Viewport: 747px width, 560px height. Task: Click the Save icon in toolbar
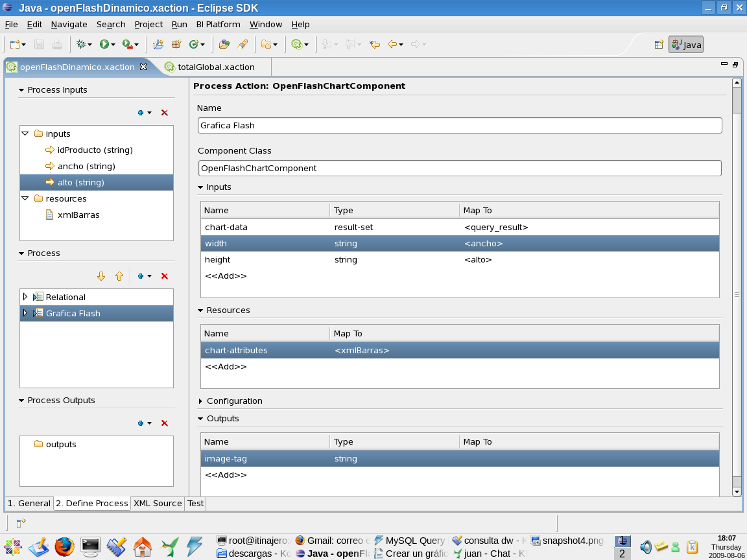point(39,45)
